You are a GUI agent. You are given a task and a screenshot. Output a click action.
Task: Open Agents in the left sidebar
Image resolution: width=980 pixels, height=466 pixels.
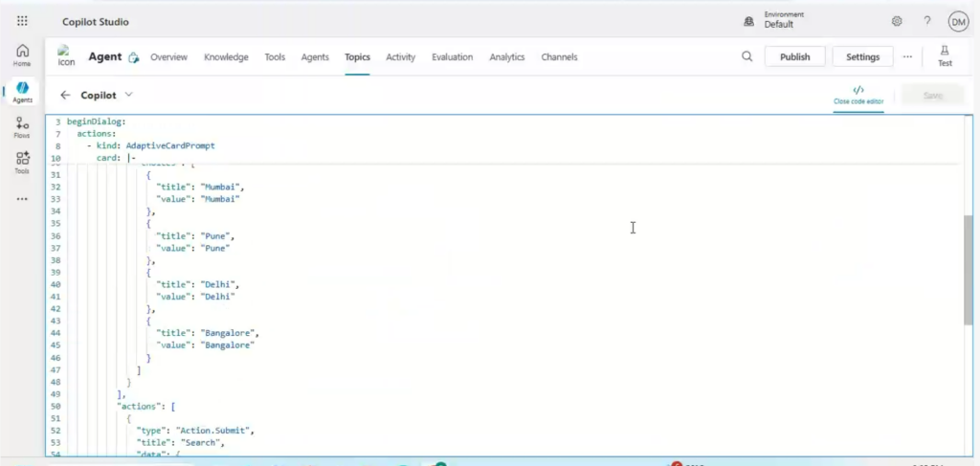point(22,92)
